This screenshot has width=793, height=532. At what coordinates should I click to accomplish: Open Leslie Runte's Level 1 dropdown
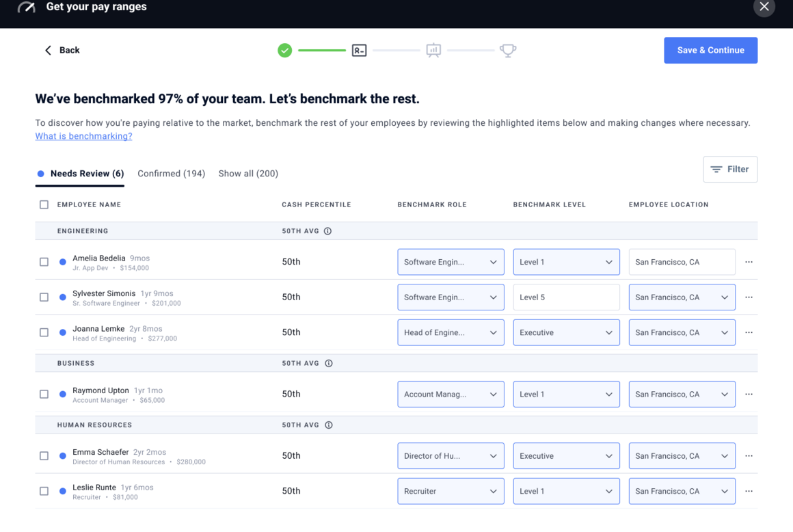(x=567, y=492)
